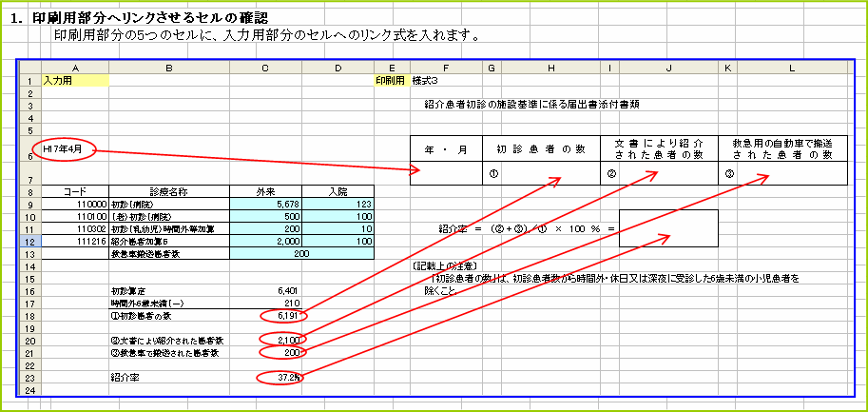Select code cell 110000
Viewport: 868px width, 412px height.
[75, 205]
